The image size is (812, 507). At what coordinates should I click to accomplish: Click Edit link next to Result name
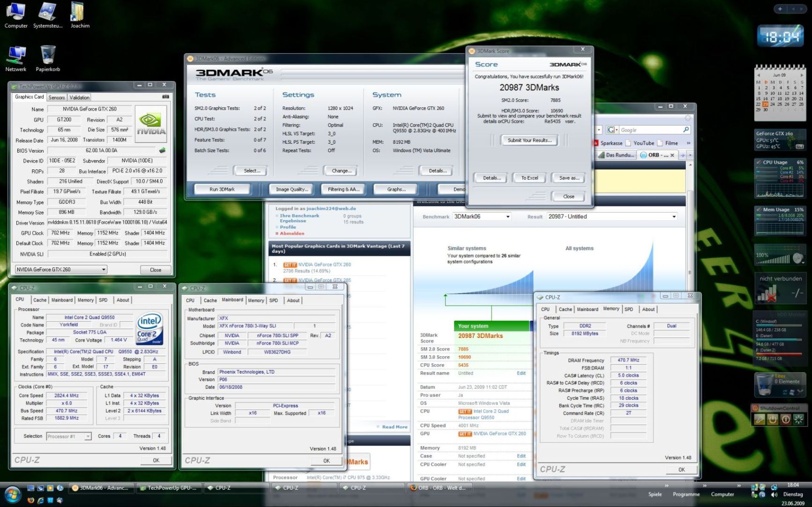pyautogui.click(x=521, y=373)
